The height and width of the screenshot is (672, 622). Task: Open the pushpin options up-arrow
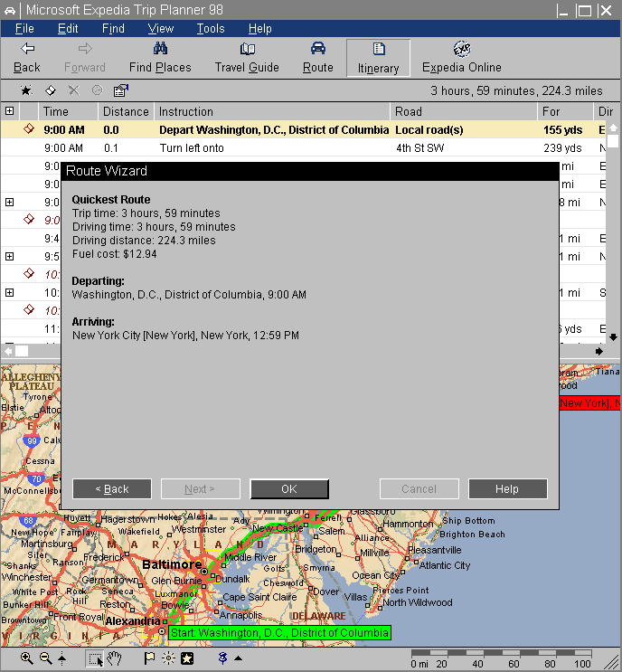click(238, 658)
